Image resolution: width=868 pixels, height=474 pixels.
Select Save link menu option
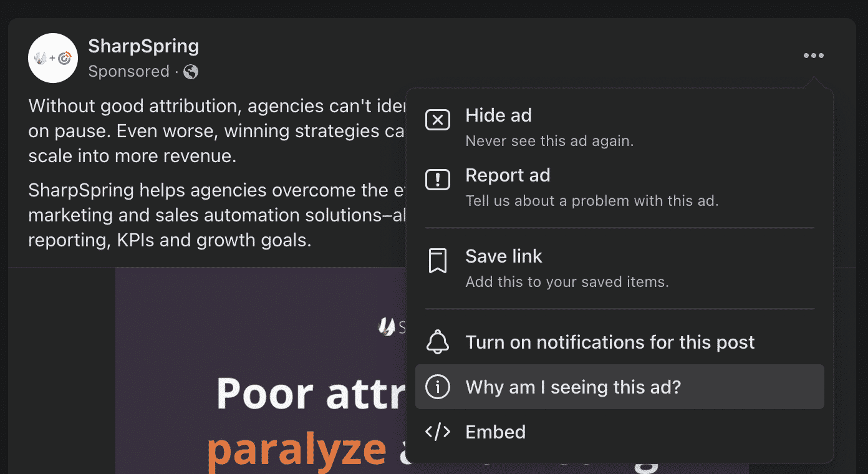click(620, 268)
